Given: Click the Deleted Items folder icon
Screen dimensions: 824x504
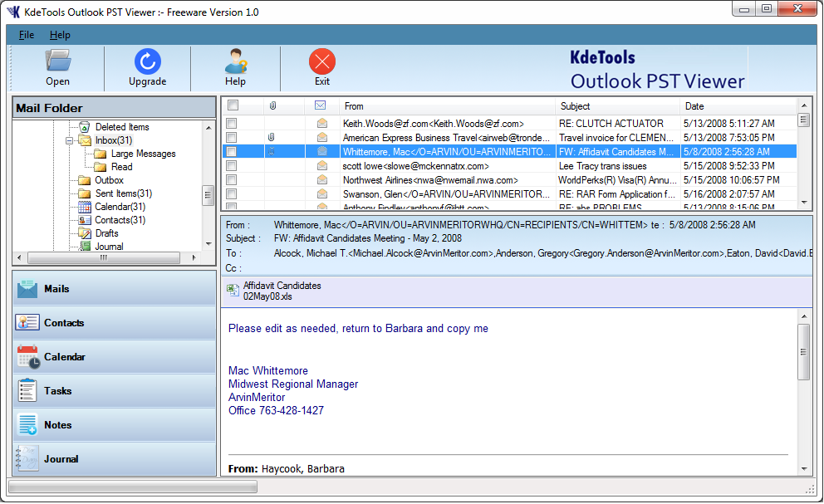Looking at the screenshot, I should 84,127.
